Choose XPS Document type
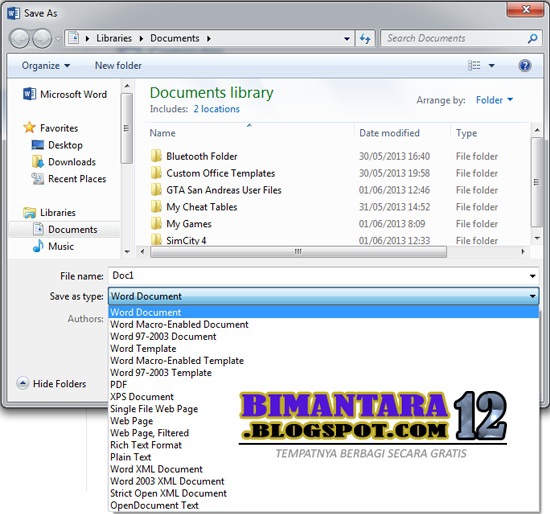Image resolution: width=550 pixels, height=514 pixels. click(x=323, y=396)
